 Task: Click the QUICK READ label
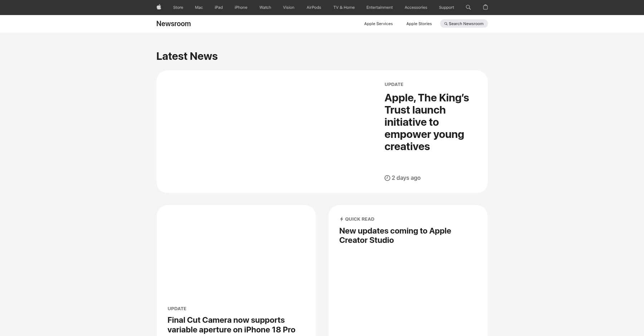coord(360,219)
